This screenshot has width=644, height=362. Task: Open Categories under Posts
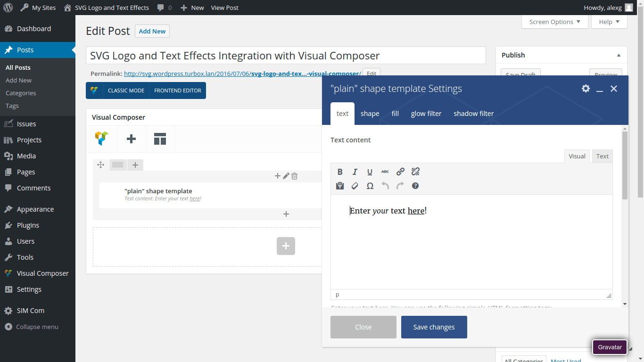(21, 93)
